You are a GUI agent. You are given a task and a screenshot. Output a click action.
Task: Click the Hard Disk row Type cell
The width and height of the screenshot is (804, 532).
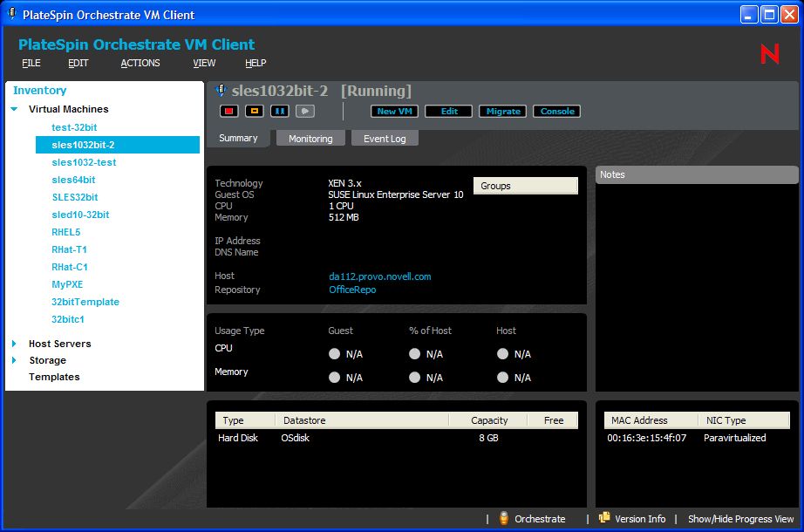(x=238, y=438)
